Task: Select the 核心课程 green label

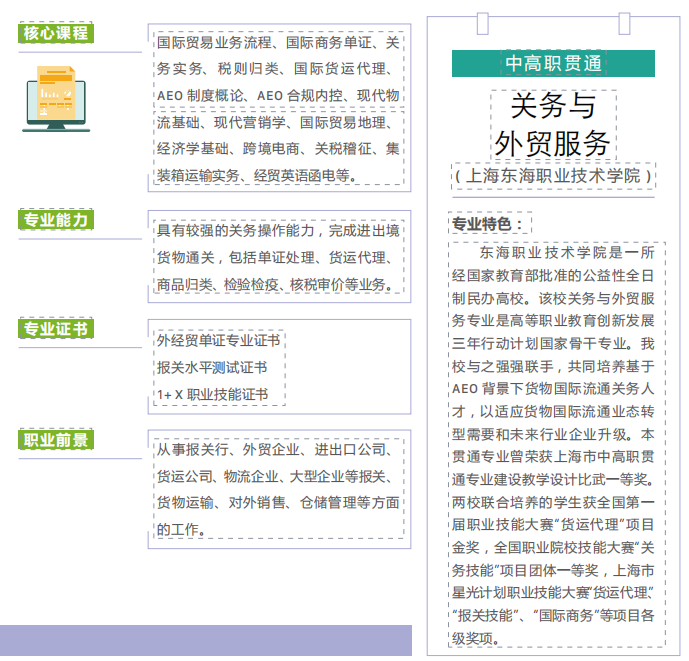Action: 56,33
